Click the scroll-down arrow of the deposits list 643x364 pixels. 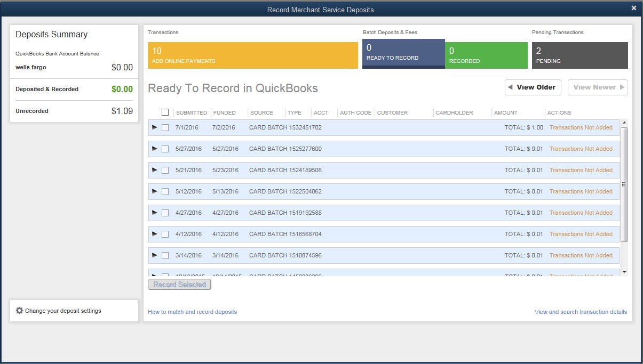(x=624, y=272)
